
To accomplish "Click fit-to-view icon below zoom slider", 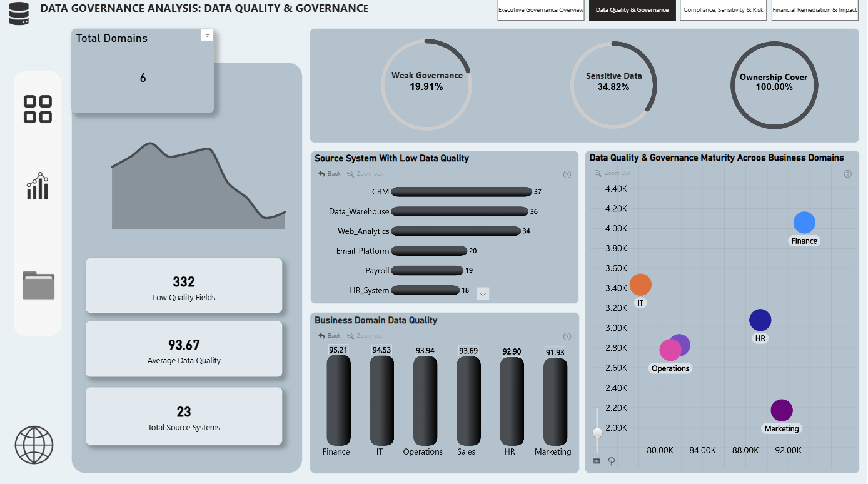I will pyautogui.click(x=597, y=461).
